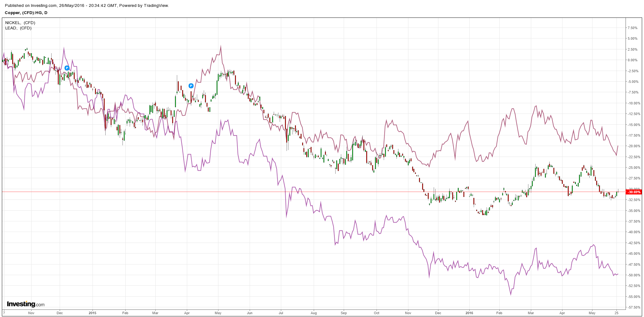Select the 2016 label on time axis
The image size is (644, 317).
(469, 313)
